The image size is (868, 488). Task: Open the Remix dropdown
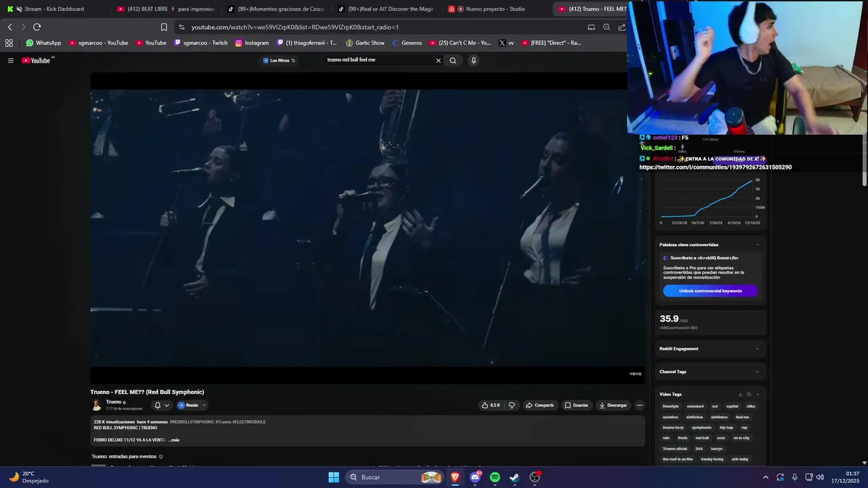point(192,405)
